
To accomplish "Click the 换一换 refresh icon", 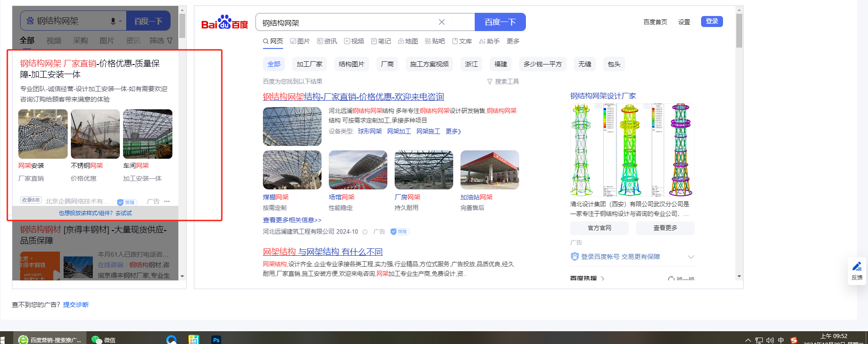I will click(671, 279).
